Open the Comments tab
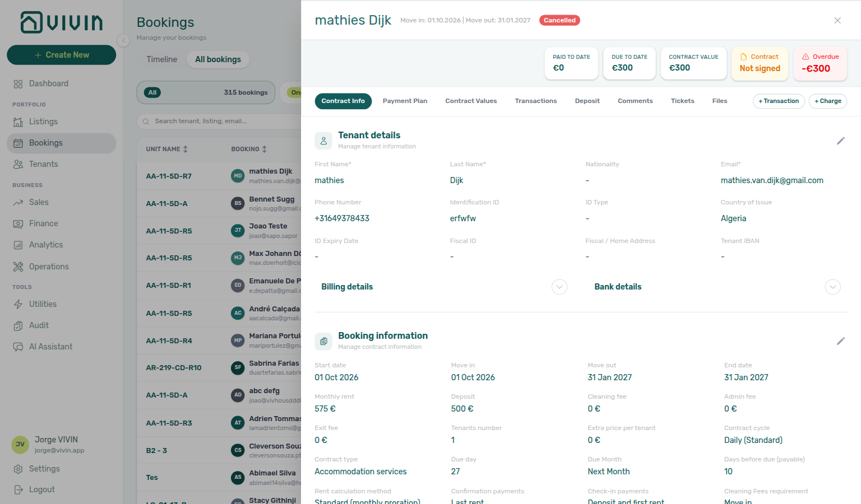The height and width of the screenshot is (504, 861). tap(635, 101)
